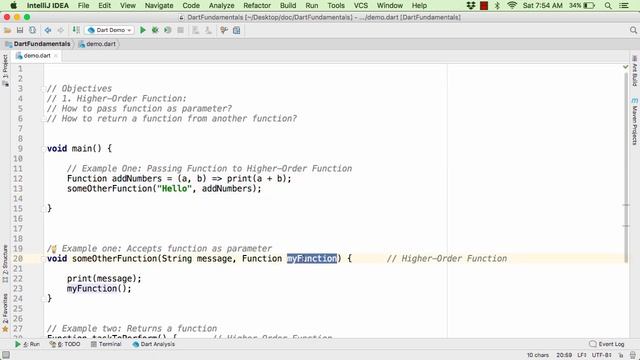Click the Open folder toolbar icon
Screen dimensions: 640x360
click(x=7, y=30)
